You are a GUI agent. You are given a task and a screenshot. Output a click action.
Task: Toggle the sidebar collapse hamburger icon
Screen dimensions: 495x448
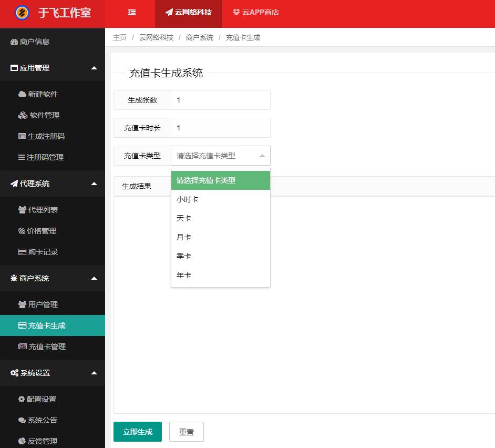(132, 12)
